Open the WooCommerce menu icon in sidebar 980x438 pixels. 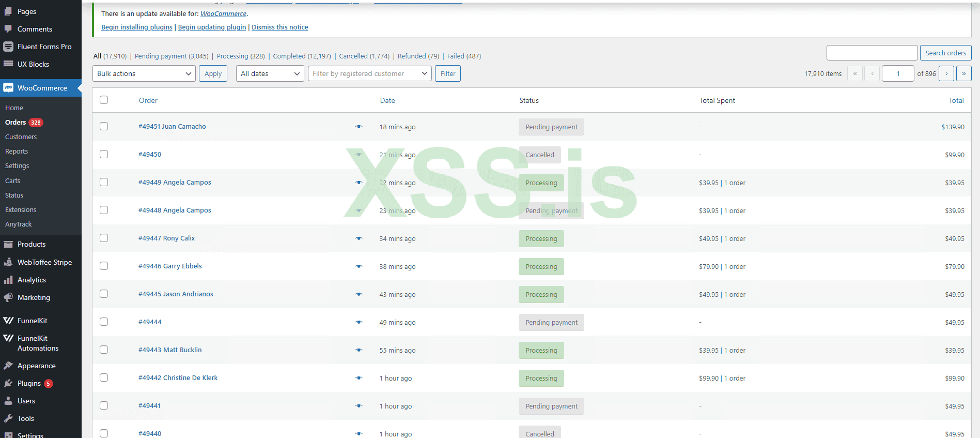click(8, 88)
